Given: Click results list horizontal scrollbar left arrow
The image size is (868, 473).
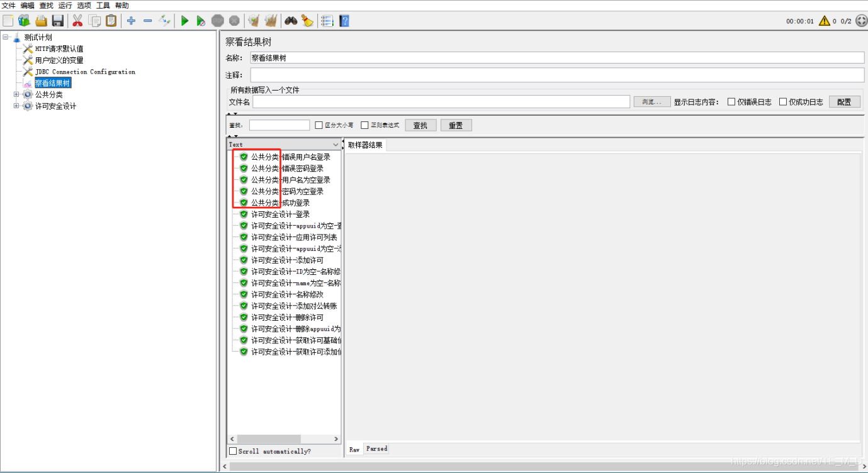Looking at the screenshot, I should click(232, 439).
